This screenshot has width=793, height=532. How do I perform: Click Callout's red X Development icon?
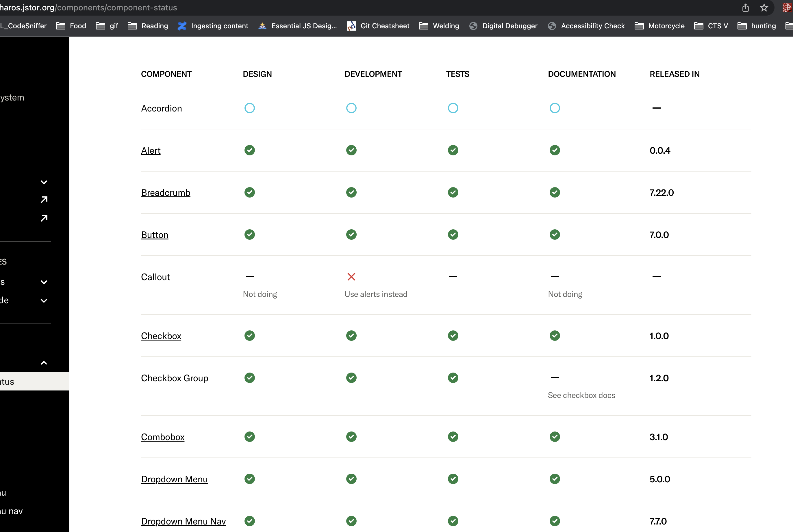click(x=351, y=276)
